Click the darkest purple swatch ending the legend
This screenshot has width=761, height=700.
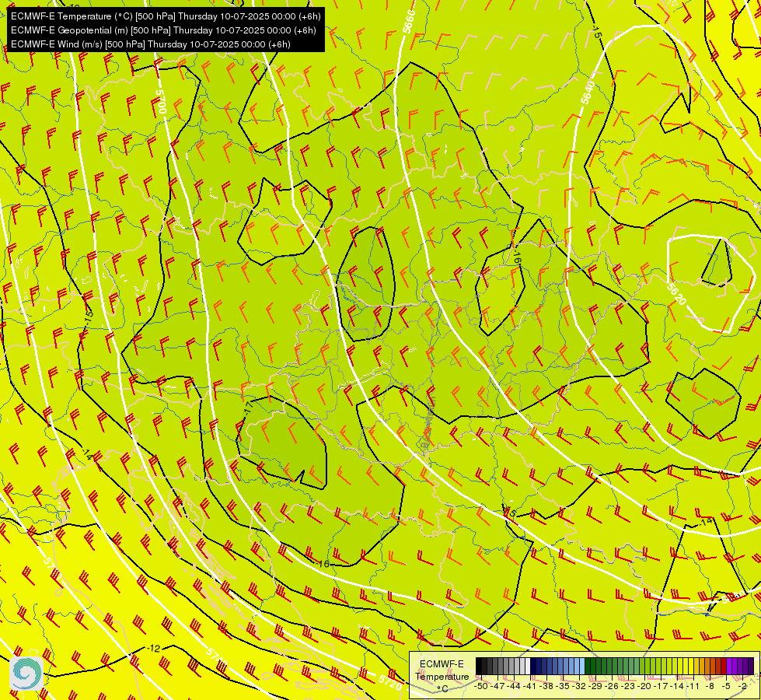click(751, 666)
